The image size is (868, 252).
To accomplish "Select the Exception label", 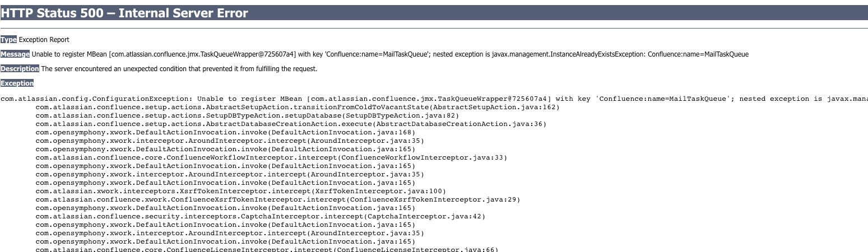I will point(17,83).
